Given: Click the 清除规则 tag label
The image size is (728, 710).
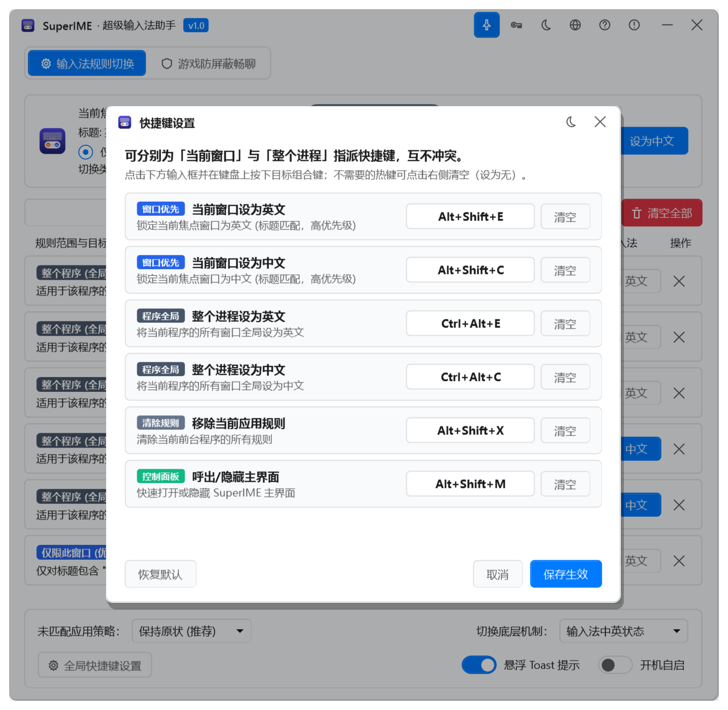Looking at the screenshot, I should [161, 423].
